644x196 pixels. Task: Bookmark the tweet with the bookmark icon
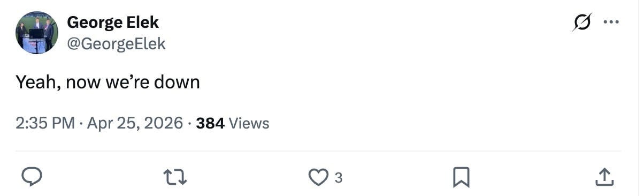[x=461, y=177]
